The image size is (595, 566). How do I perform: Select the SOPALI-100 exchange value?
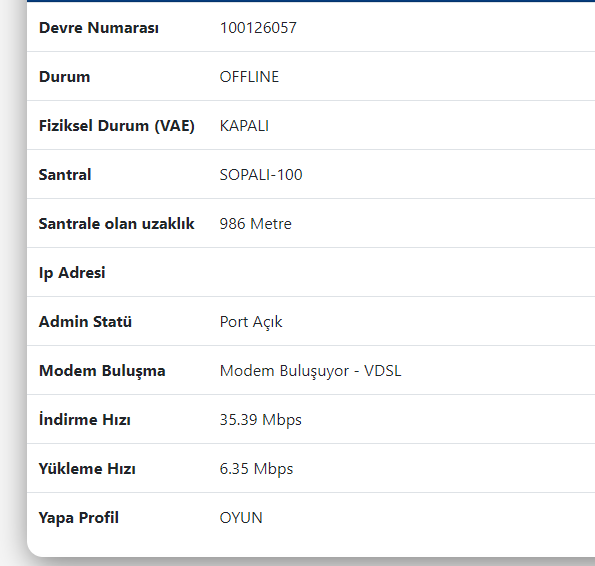261,175
